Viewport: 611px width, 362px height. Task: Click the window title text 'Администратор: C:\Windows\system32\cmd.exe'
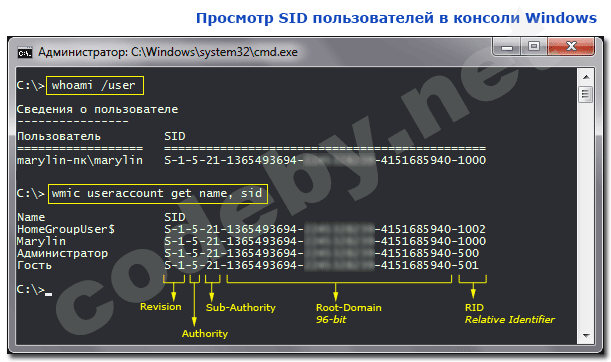tap(168, 52)
